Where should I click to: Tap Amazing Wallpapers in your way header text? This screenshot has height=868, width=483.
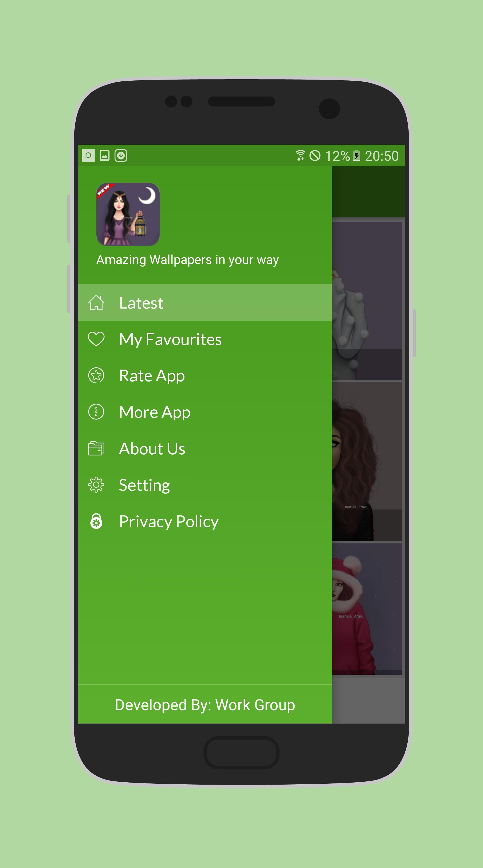(x=188, y=260)
